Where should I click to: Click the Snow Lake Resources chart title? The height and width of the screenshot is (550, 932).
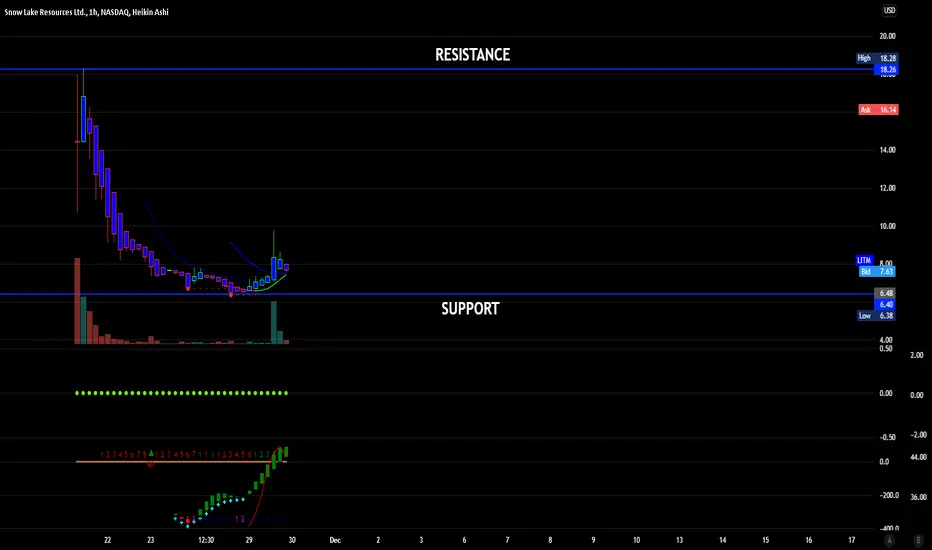86,12
